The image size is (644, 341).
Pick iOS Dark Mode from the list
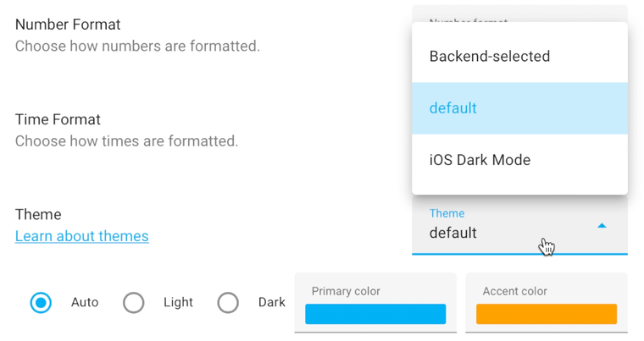[480, 160]
